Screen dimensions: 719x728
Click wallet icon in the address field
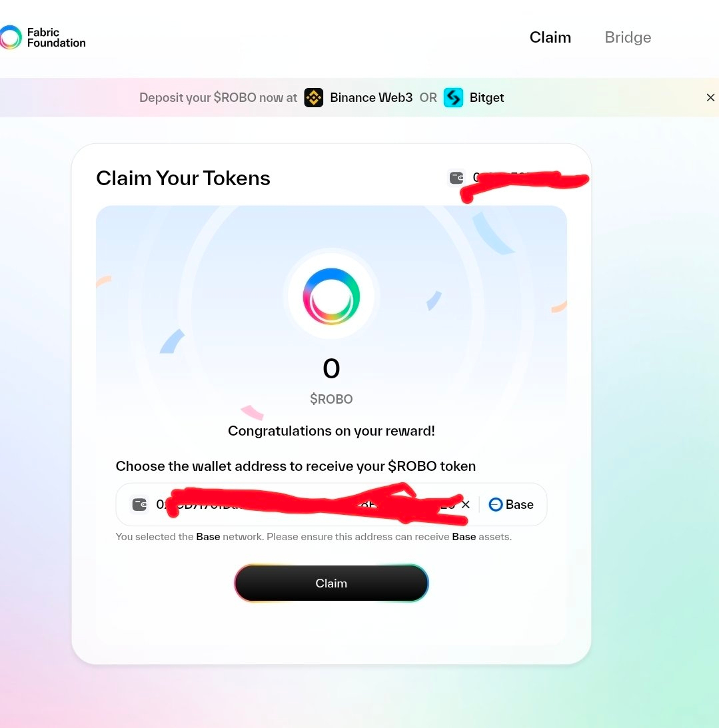click(139, 504)
